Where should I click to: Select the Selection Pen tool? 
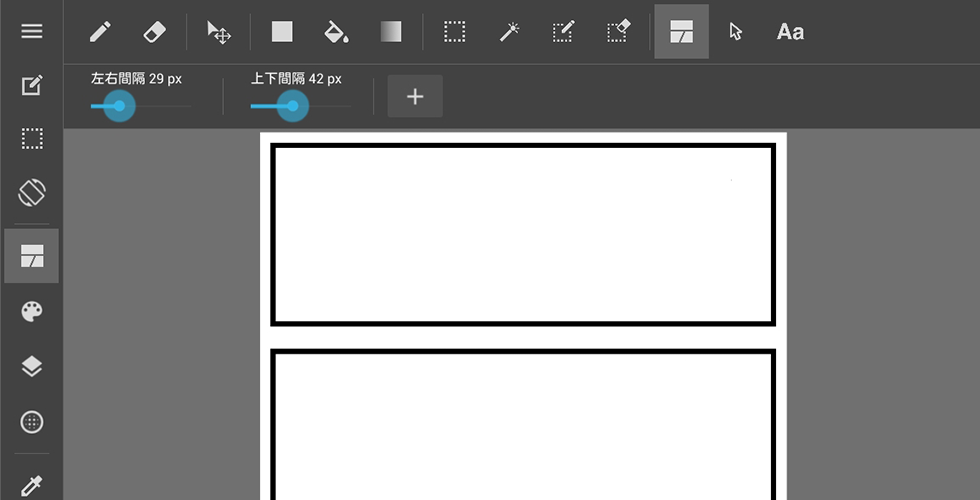(x=564, y=32)
